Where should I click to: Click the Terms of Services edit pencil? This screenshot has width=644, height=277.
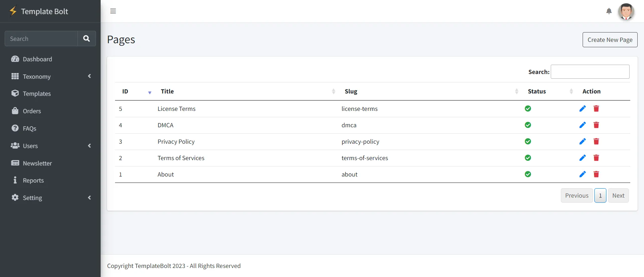pos(582,158)
